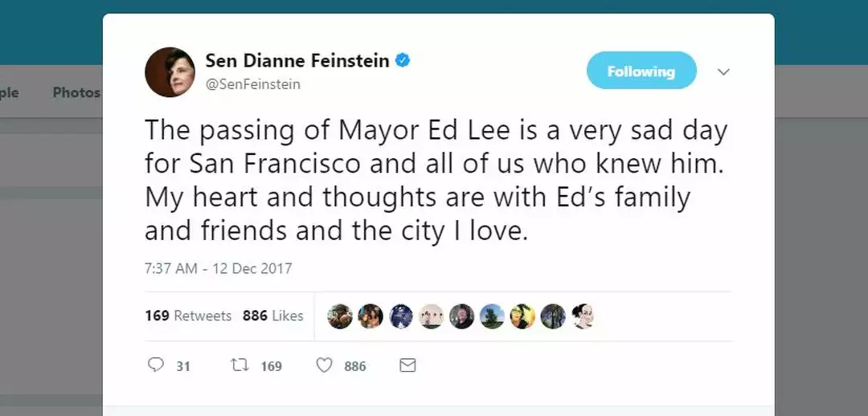Viewport: 868px width, 416px height.
Task: View the 886 Likes list
Action: coord(272,316)
